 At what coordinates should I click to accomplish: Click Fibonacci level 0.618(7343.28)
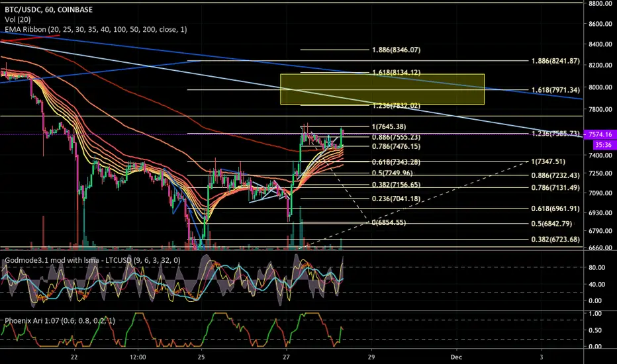tap(397, 162)
